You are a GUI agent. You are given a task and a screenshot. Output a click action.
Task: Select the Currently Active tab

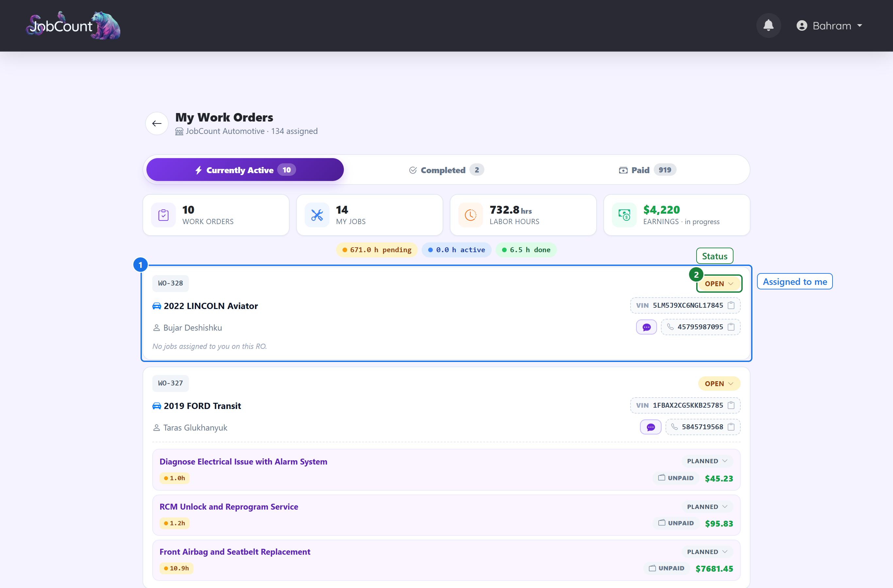pos(244,170)
